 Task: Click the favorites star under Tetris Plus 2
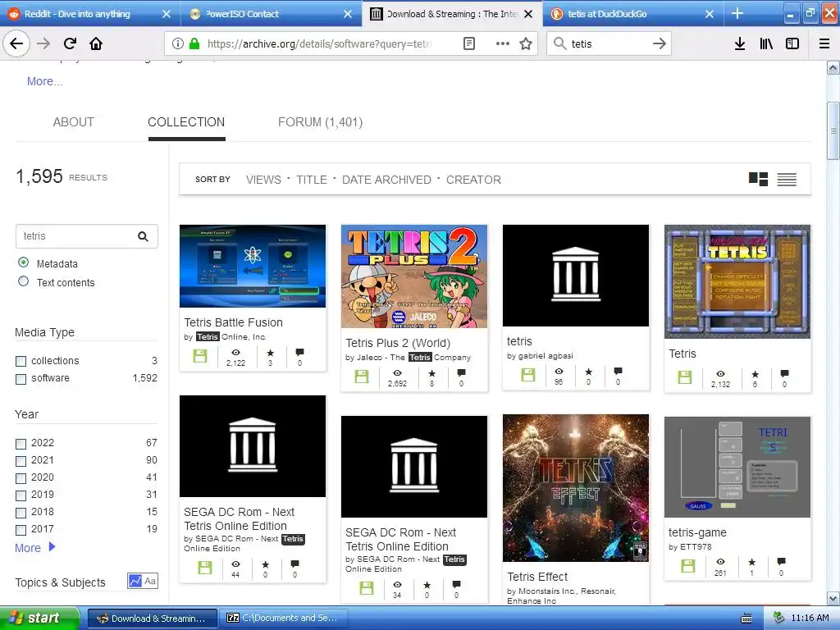click(x=431, y=373)
